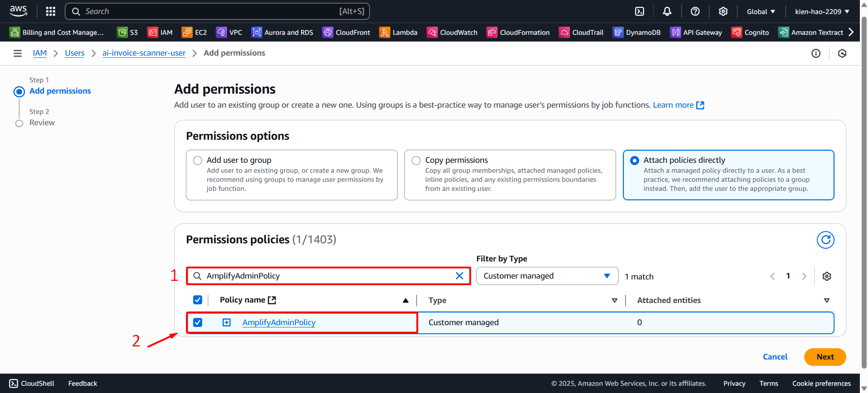The width and height of the screenshot is (868, 393).
Task: Uncheck the AmplifyAdminPolicy row checkbox
Action: (198, 322)
